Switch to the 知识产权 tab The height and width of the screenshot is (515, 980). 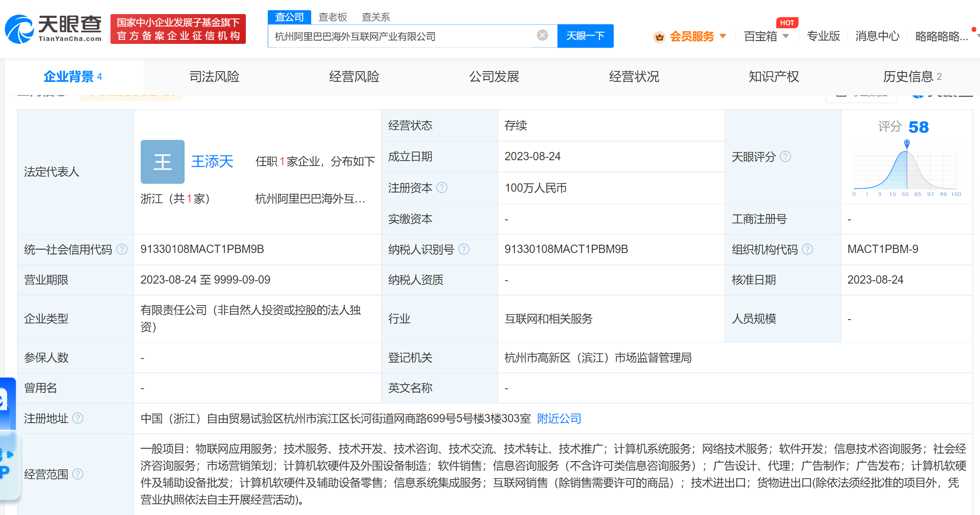coord(774,77)
